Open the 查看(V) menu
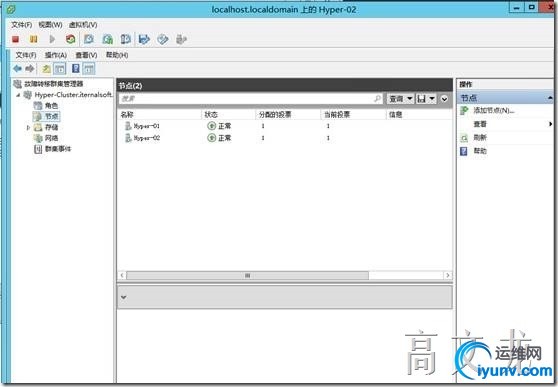Viewport: 558px width, 387px height. [x=86, y=55]
